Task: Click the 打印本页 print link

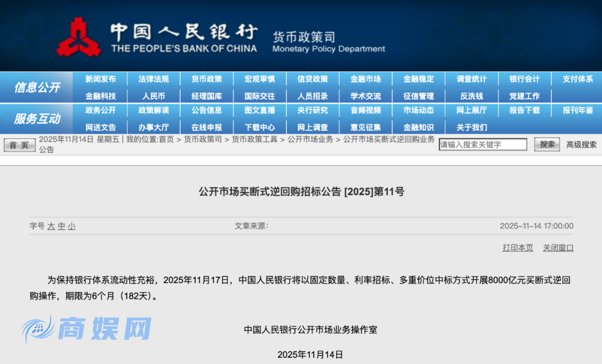Action: click(x=517, y=247)
